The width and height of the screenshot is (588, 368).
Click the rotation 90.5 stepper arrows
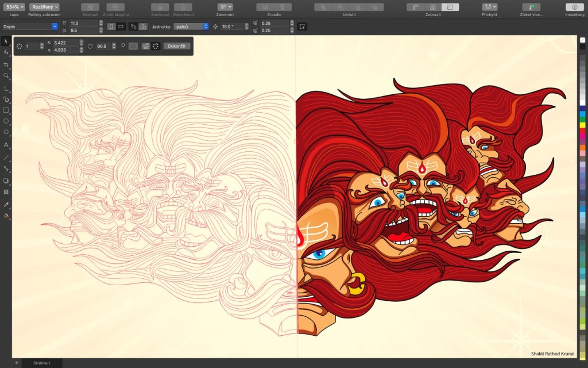click(x=114, y=46)
